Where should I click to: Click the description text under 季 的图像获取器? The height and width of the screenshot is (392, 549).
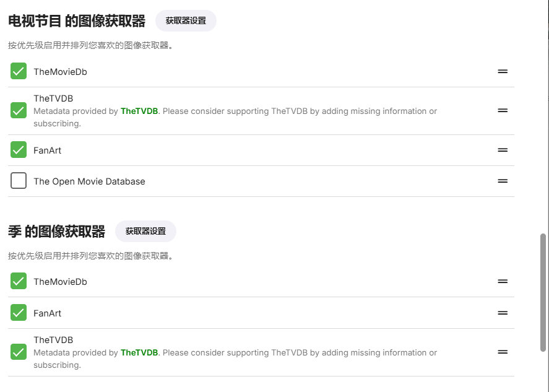click(x=91, y=256)
